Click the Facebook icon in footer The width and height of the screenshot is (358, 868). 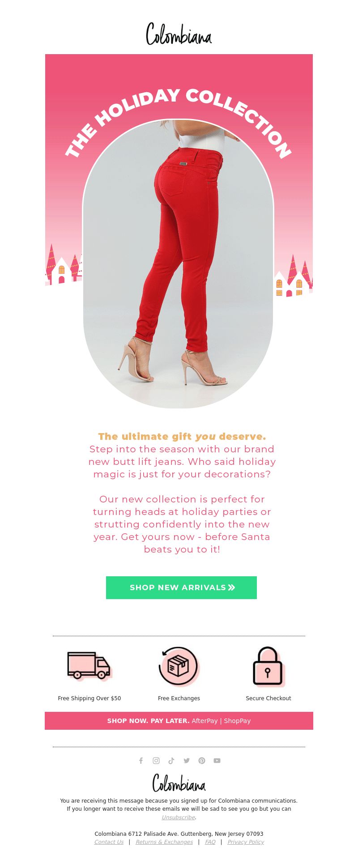point(141,761)
